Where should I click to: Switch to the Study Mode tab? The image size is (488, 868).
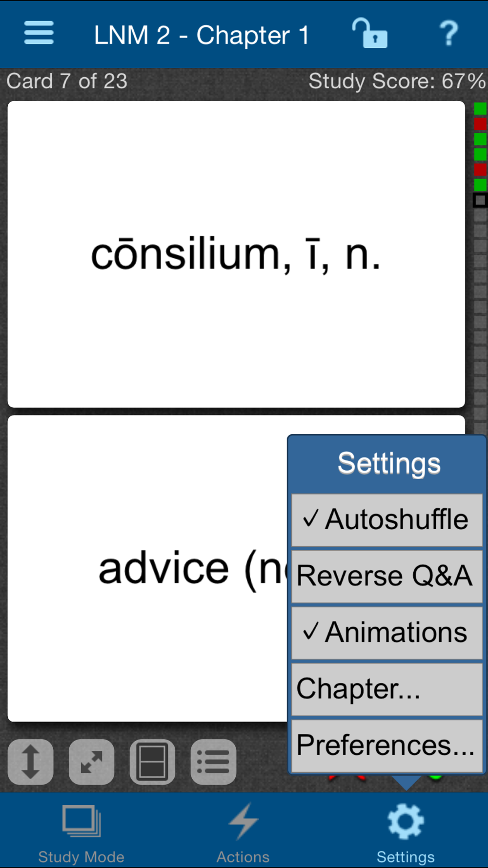(81, 830)
